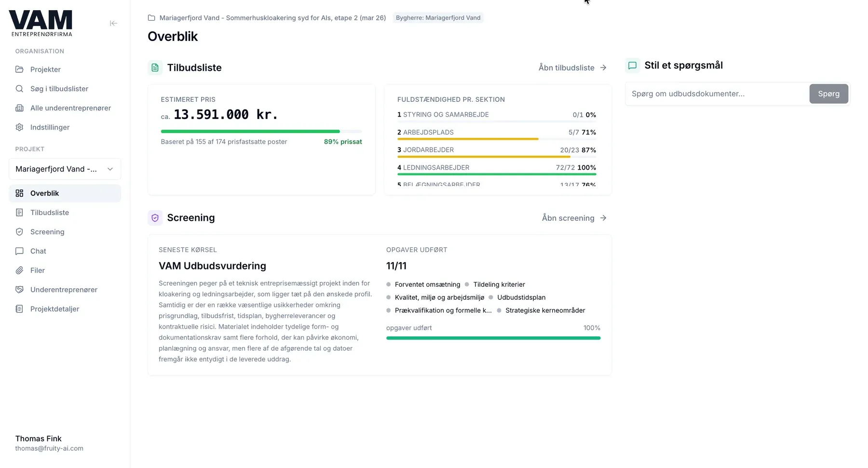The image size is (868, 468).
Task: Click the Projekter folder icon
Action: coord(19,69)
